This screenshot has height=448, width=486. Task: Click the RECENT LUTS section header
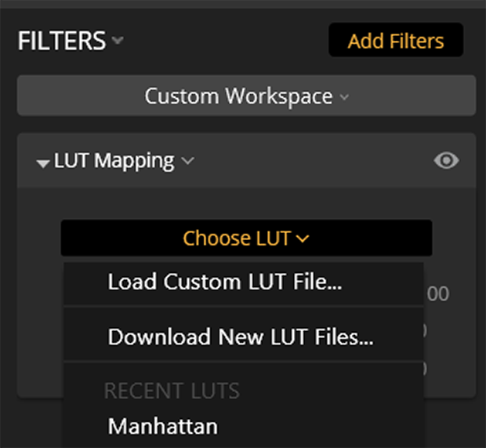(x=172, y=391)
